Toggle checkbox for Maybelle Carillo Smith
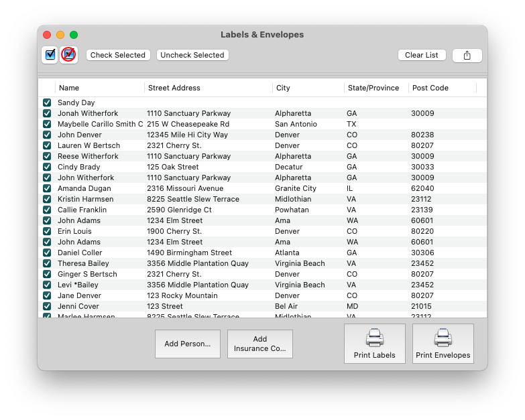 point(47,124)
